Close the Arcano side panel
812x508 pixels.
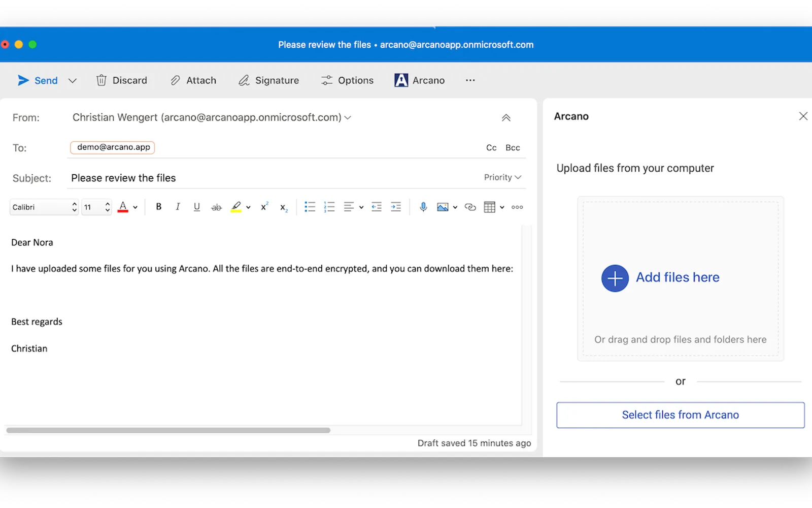click(x=803, y=116)
